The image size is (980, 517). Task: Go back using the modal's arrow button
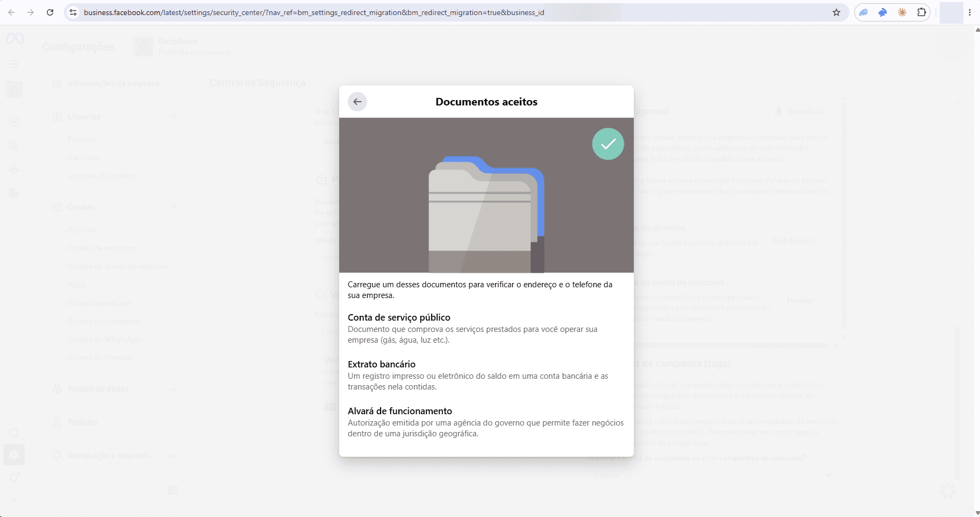(x=357, y=102)
